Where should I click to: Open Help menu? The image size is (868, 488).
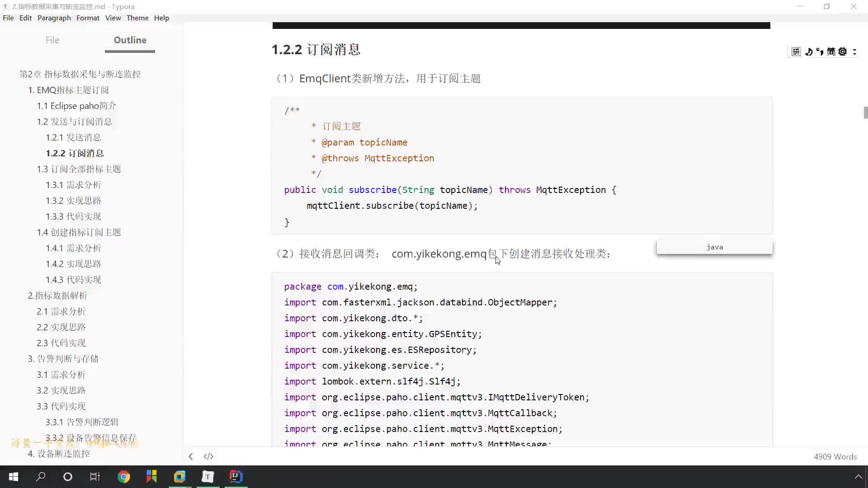tap(161, 18)
